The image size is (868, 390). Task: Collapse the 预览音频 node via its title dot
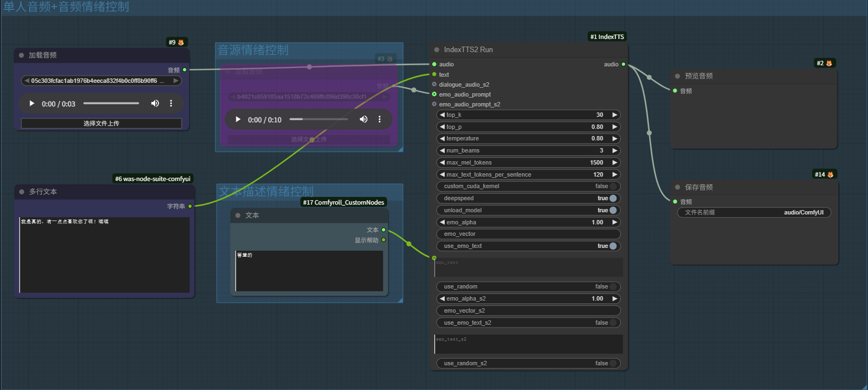tap(678, 76)
